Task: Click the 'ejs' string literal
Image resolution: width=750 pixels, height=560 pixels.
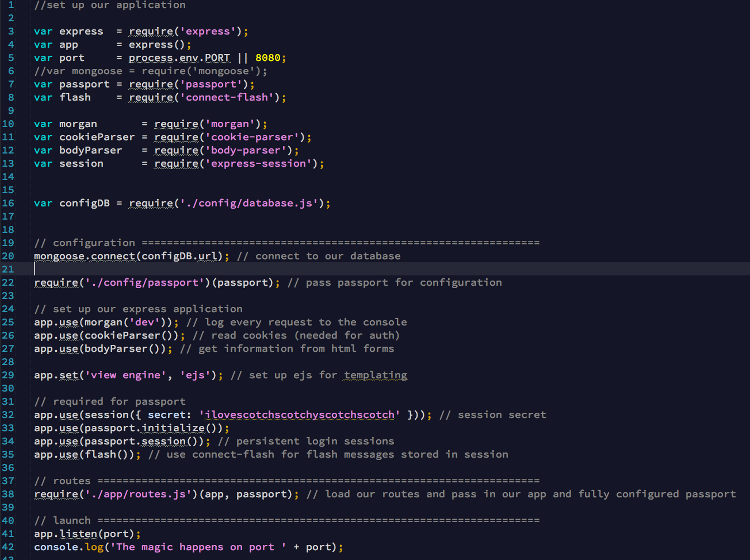Action: [x=195, y=375]
